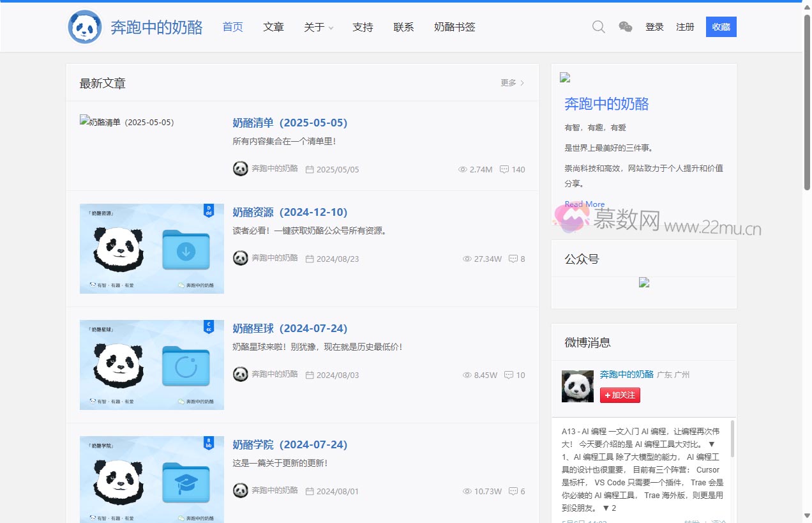The height and width of the screenshot is (523, 812).
Task: Click the WeChat icon in the header
Action: [x=626, y=27]
